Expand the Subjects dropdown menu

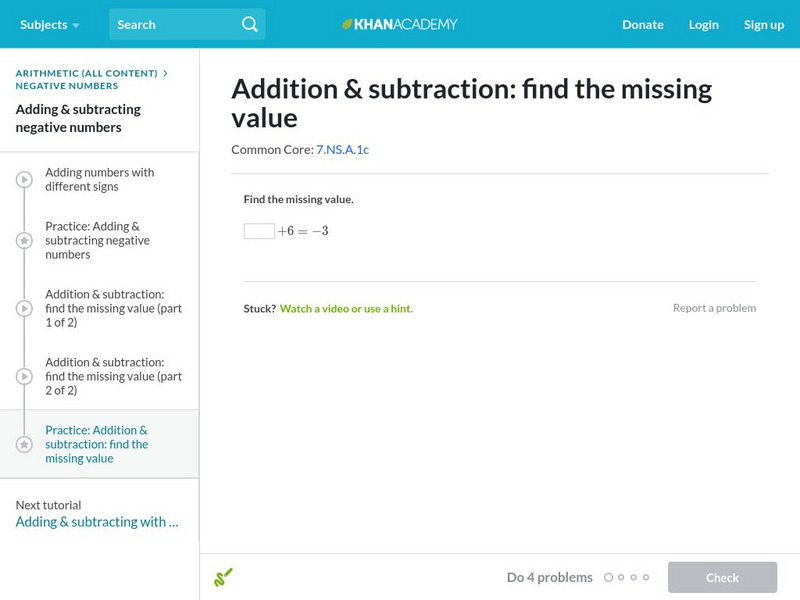click(49, 24)
